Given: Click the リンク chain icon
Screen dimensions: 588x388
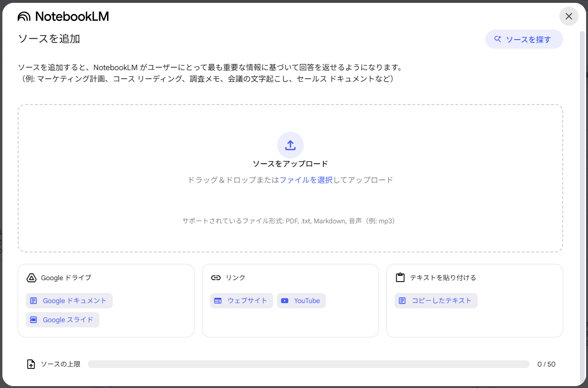Looking at the screenshot, I should pyautogui.click(x=216, y=278).
